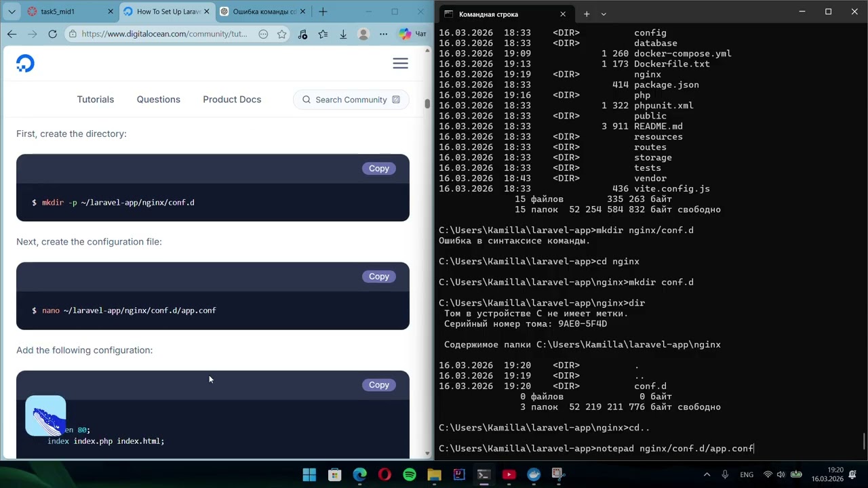Open Docker Desktop from taskbar
The width and height of the screenshot is (868, 488).
(x=534, y=474)
